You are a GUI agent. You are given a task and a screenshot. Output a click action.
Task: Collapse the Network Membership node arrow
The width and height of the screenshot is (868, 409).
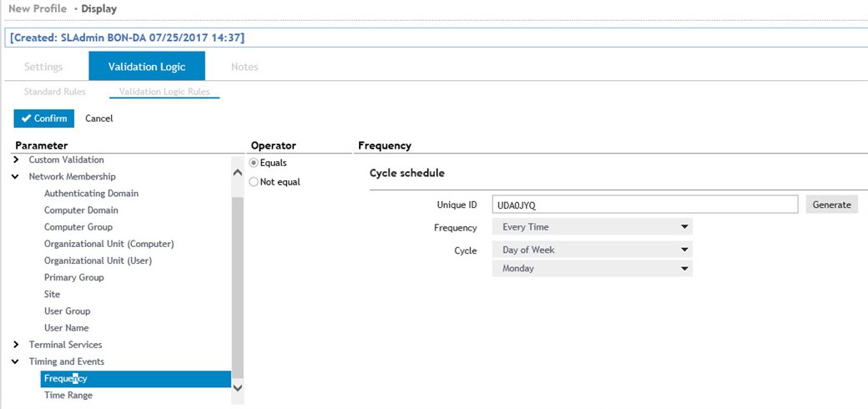16,177
